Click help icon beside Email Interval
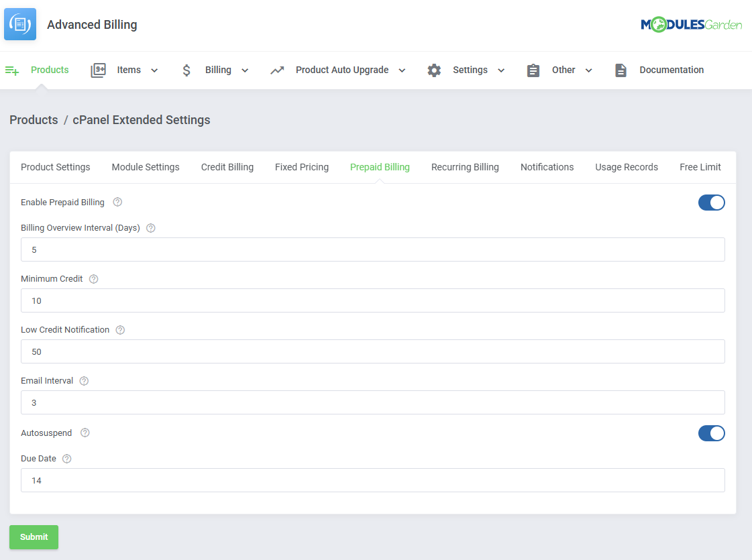752x560 pixels. pyautogui.click(x=84, y=381)
